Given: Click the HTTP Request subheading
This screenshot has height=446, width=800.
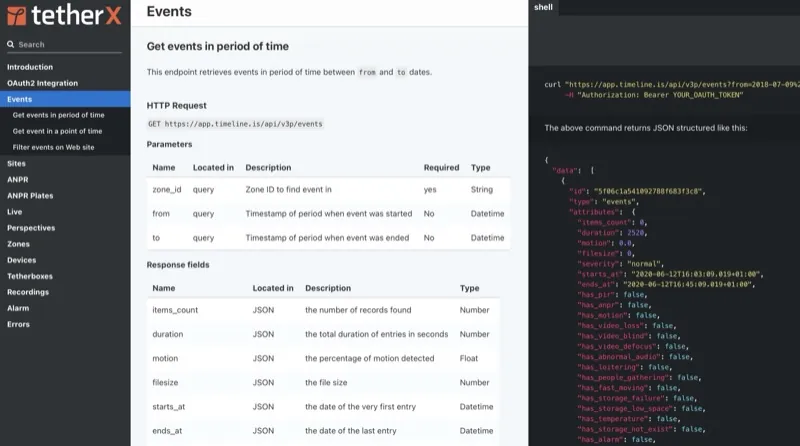Looking at the screenshot, I should coord(177,106).
